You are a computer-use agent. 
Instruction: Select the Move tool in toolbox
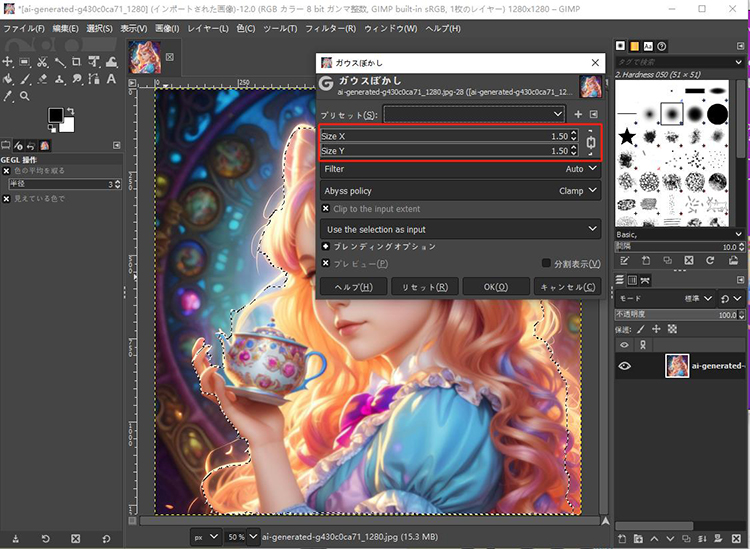point(7,61)
